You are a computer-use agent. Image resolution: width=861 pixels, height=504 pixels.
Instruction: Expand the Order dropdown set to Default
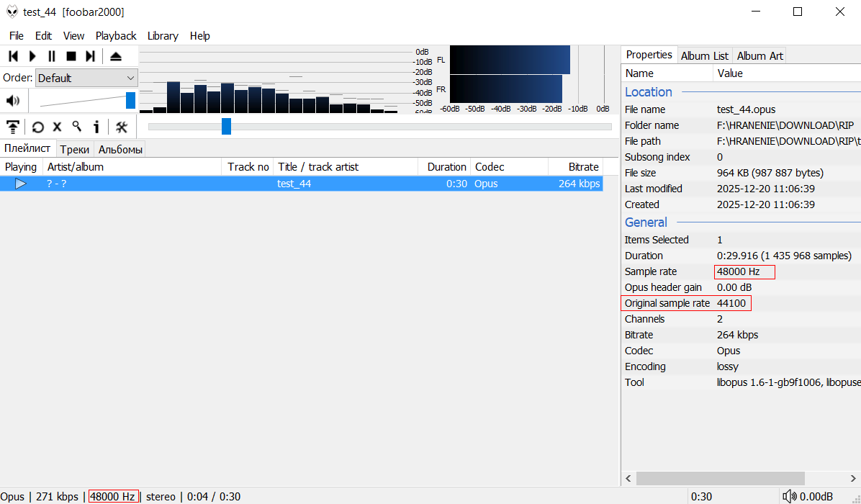pyautogui.click(x=86, y=78)
